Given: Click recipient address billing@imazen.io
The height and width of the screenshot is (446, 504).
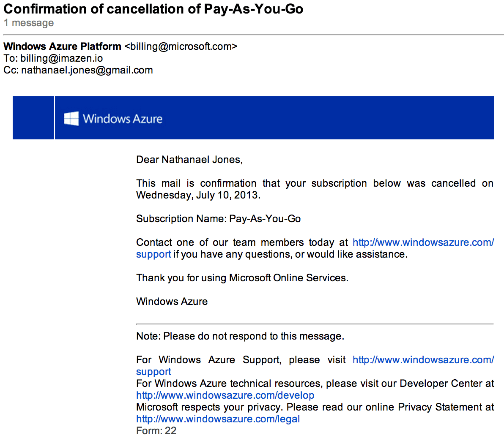Looking at the screenshot, I should (62, 58).
